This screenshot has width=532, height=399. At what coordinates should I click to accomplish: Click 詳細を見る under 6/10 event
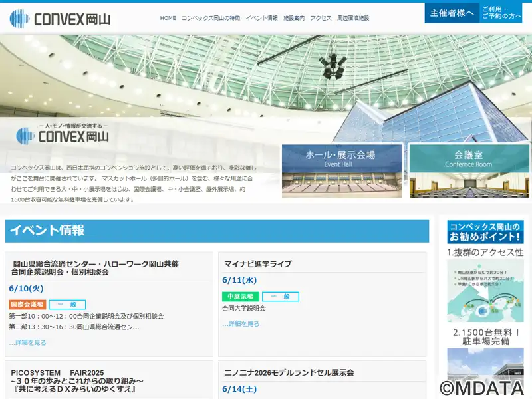[27, 342]
